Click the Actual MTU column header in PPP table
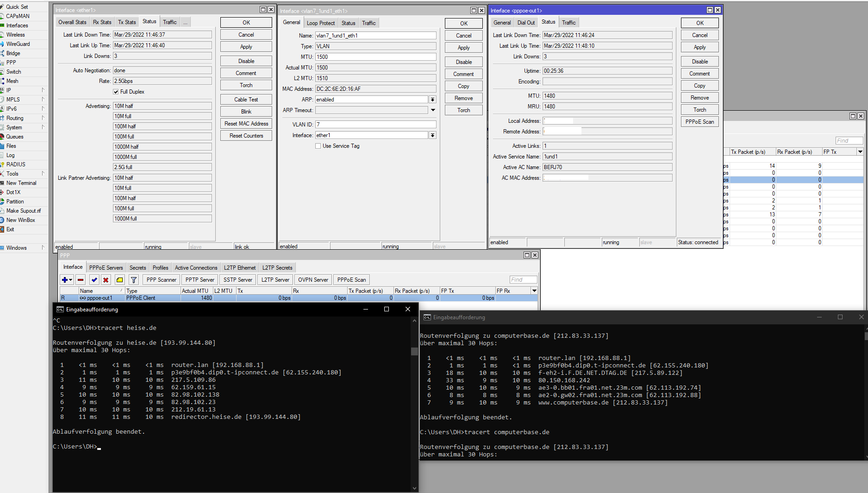Screen dimensions: 868x493 tap(197, 291)
